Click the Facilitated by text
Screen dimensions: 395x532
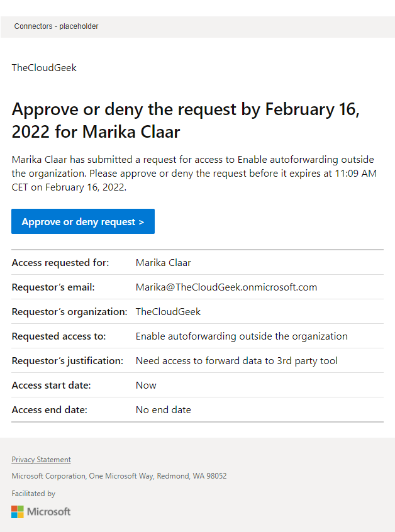click(x=33, y=494)
